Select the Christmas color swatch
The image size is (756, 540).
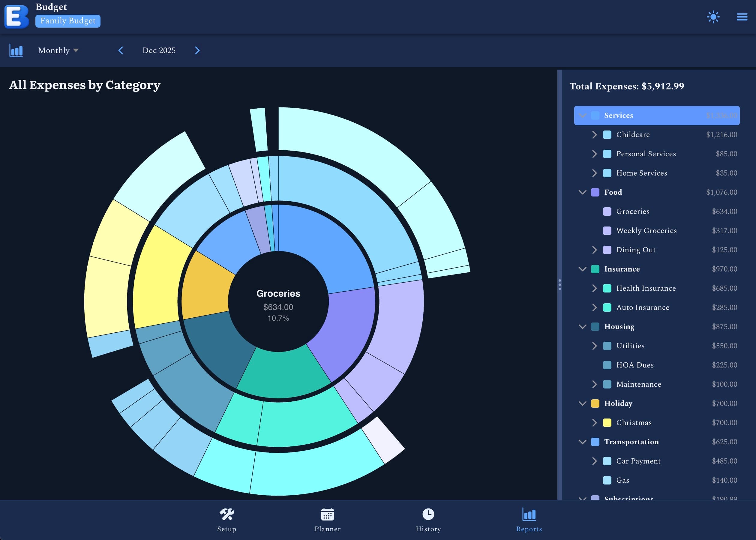607,423
